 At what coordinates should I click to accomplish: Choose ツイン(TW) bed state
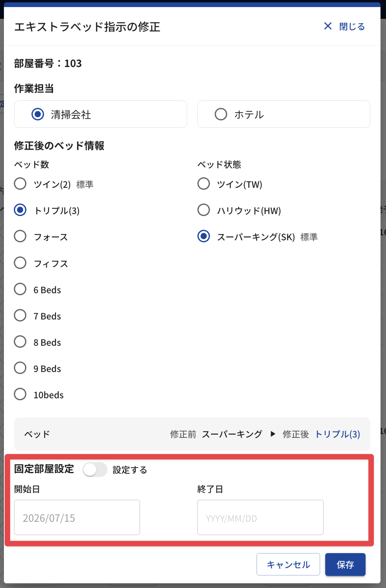(204, 183)
